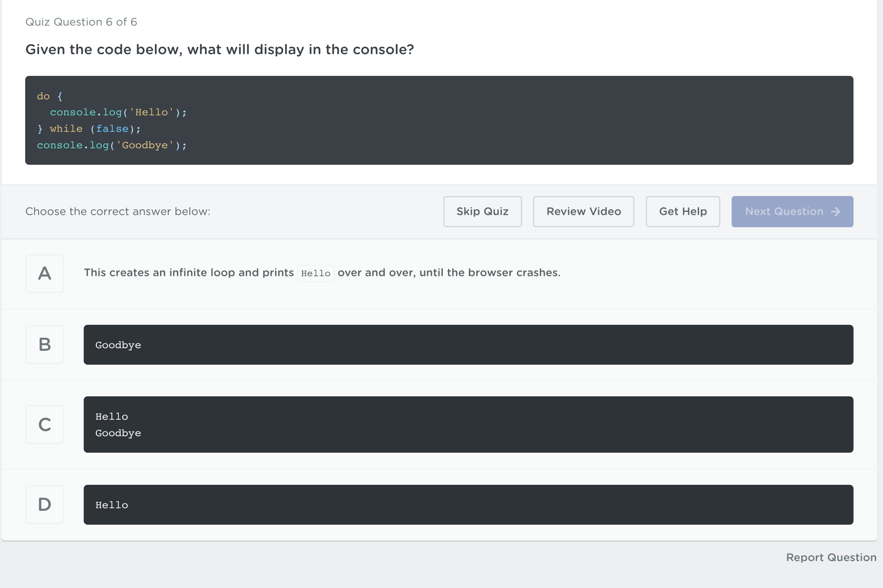Select answer option letter A
The image size is (883, 588).
coord(45,274)
